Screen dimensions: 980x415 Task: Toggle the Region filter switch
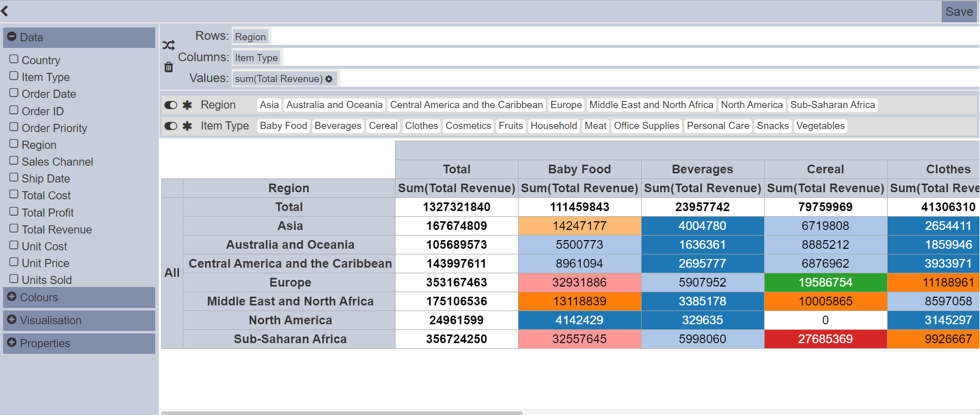(170, 105)
